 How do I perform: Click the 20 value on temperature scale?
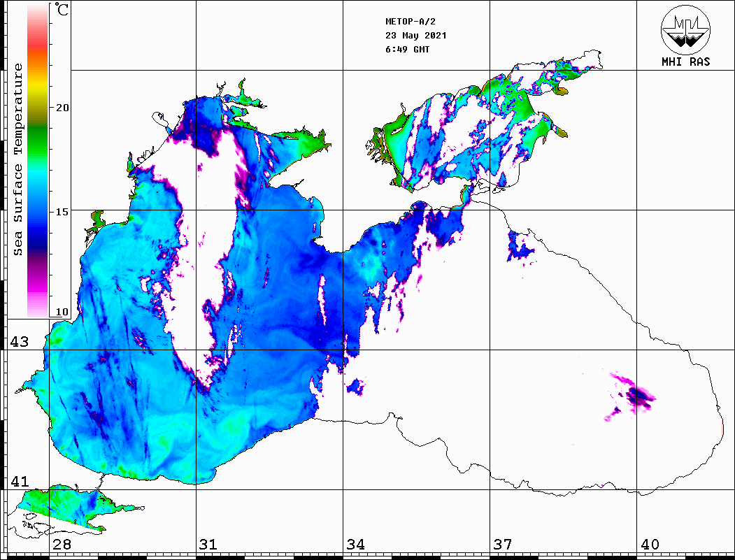pos(62,108)
